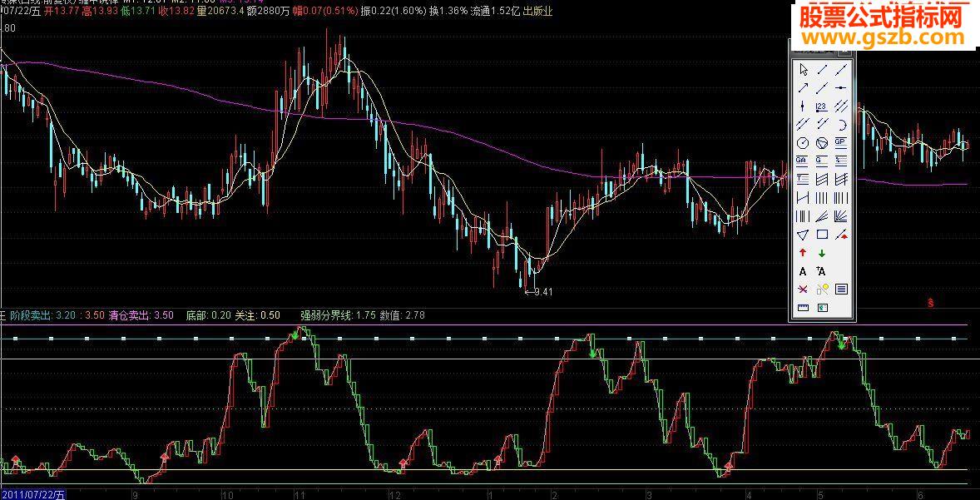The image size is (980, 500).
Task: Click the 数值 2.78 indicator value
Action: [403, 315]
